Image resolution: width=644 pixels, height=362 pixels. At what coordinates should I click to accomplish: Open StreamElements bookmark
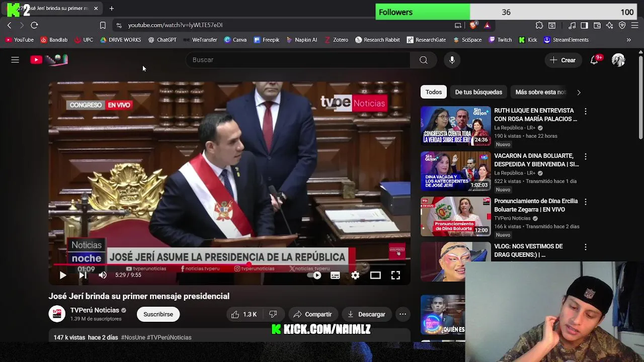coord(566,40)
